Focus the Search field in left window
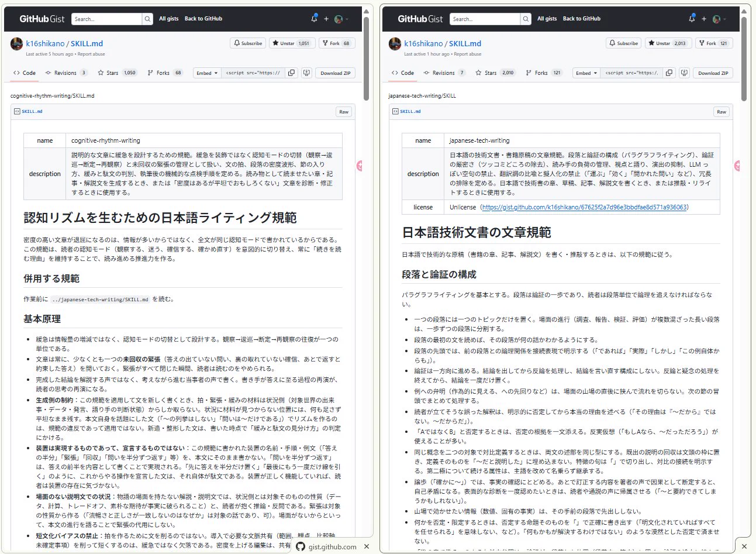This screenshot has height=554, width=756. (107, 19)
